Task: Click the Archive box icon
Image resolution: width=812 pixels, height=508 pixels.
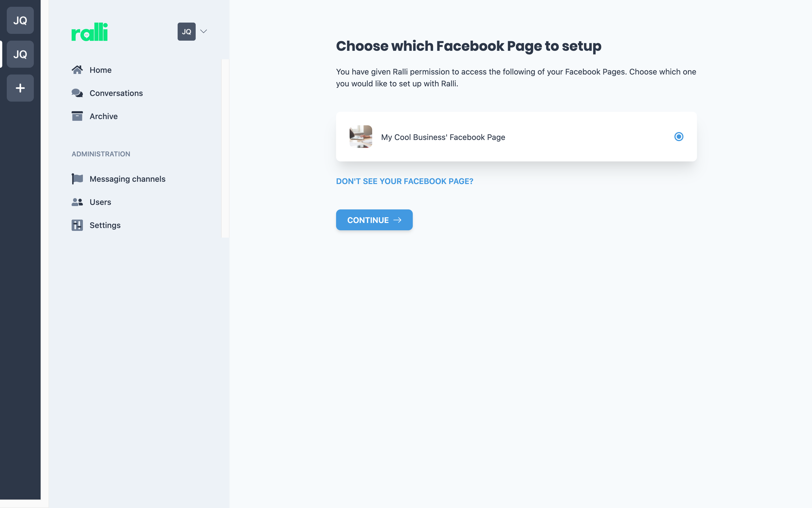Action: coord(77,116)
